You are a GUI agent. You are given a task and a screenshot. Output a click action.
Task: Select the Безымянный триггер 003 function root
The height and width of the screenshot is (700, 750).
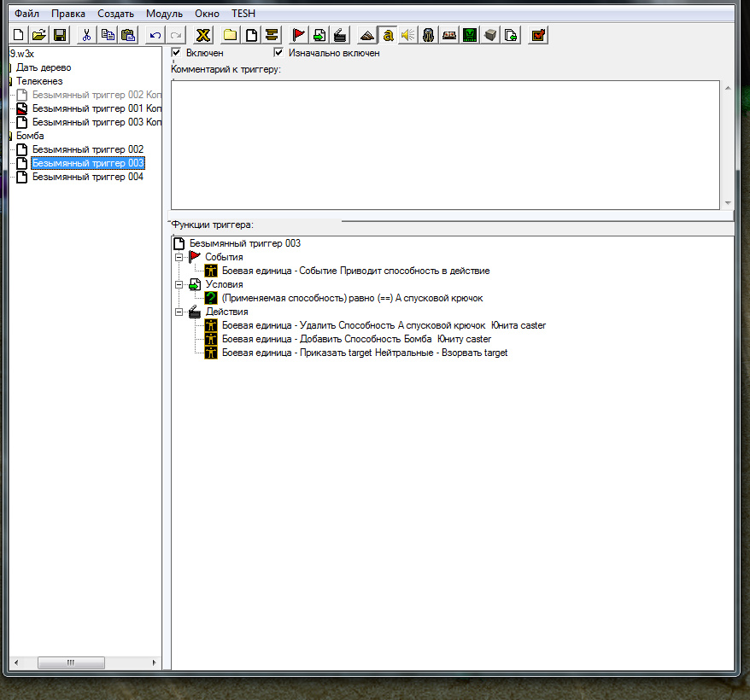[x=245, y=243]
